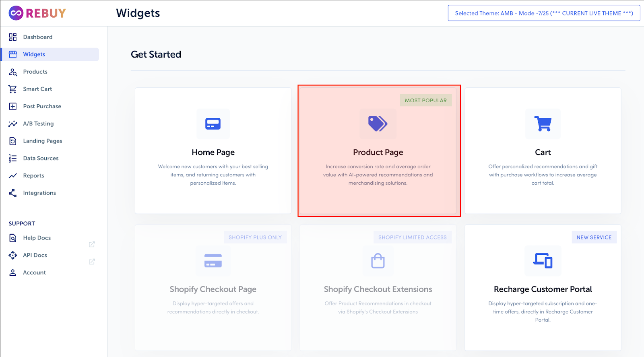Click the Account person icon
Viewport: 644px width, 357px height.
13,272
